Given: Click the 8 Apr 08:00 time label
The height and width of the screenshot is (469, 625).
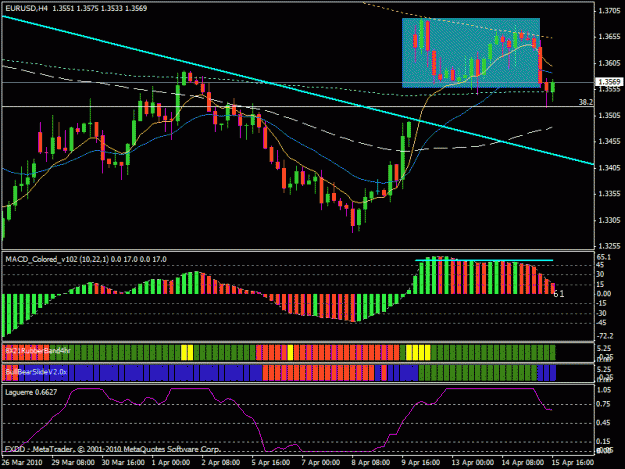Looking at the screenshot, I should (371, 462).
